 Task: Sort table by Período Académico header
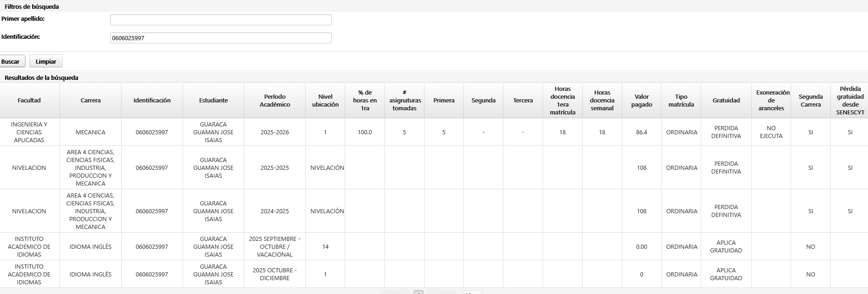click(275, 100)
